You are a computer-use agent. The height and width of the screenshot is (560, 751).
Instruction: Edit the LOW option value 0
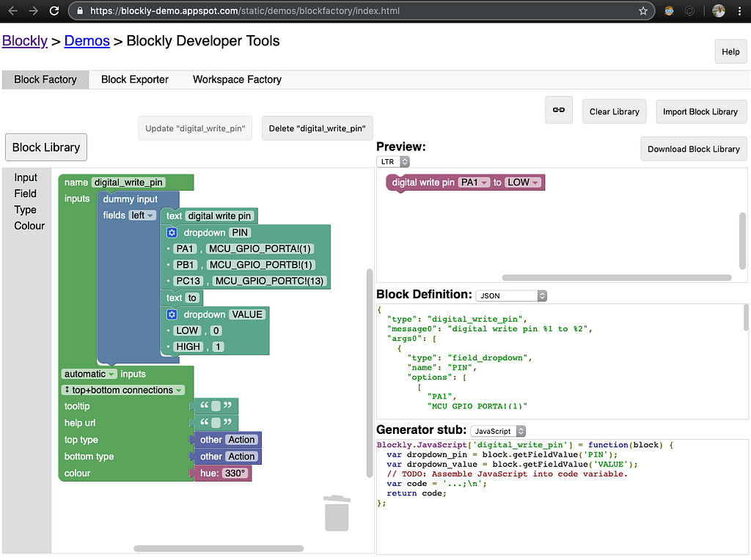click(x=216, y=331)
